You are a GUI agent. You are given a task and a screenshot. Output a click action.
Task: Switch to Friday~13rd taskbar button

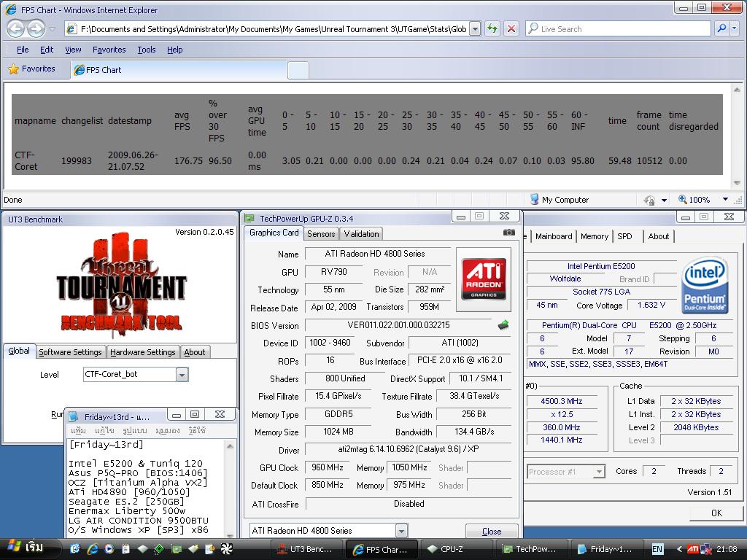click(x=607, y=549)
